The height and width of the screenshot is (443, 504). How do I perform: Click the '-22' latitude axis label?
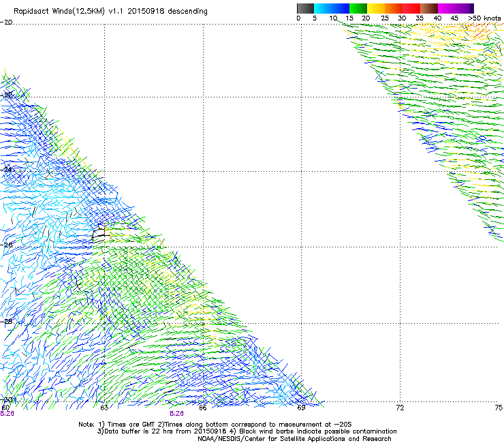tap(6, 95)
